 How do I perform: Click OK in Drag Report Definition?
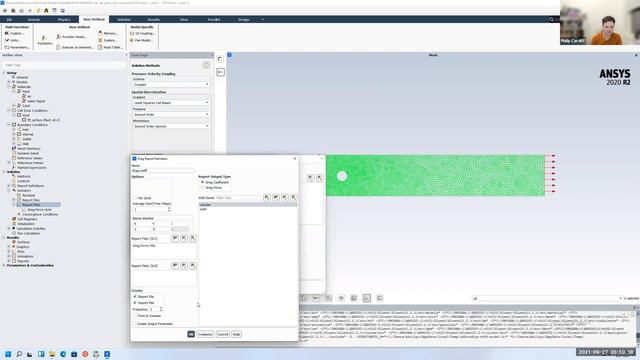(x=191, y=334)
